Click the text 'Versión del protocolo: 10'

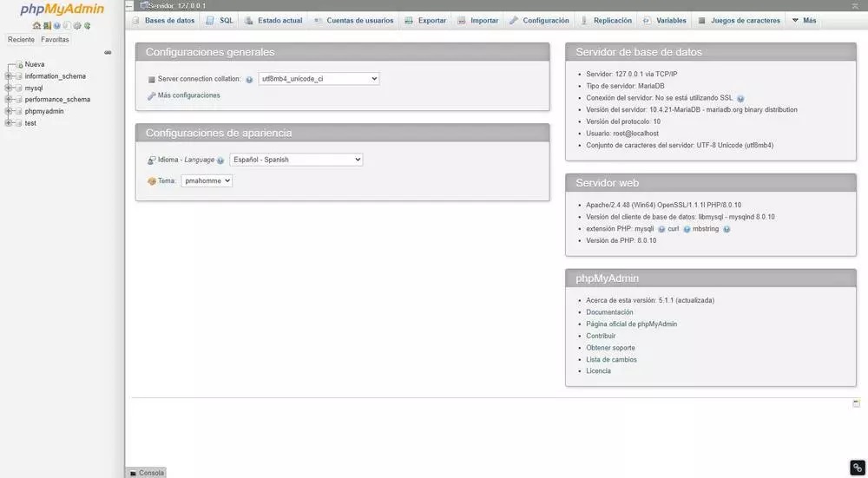623,121
